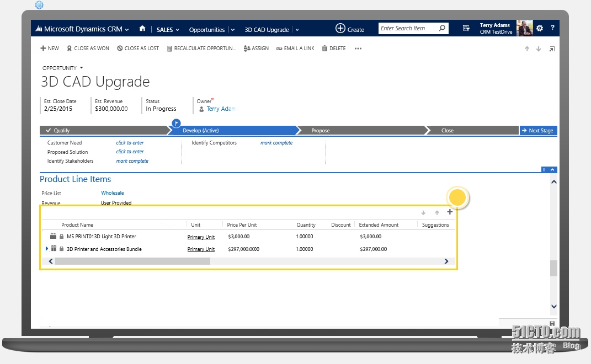The height and width of the screenshot is (364, 591).
Task: Click the save icon at the form's bottom corner
Action: 552,323
